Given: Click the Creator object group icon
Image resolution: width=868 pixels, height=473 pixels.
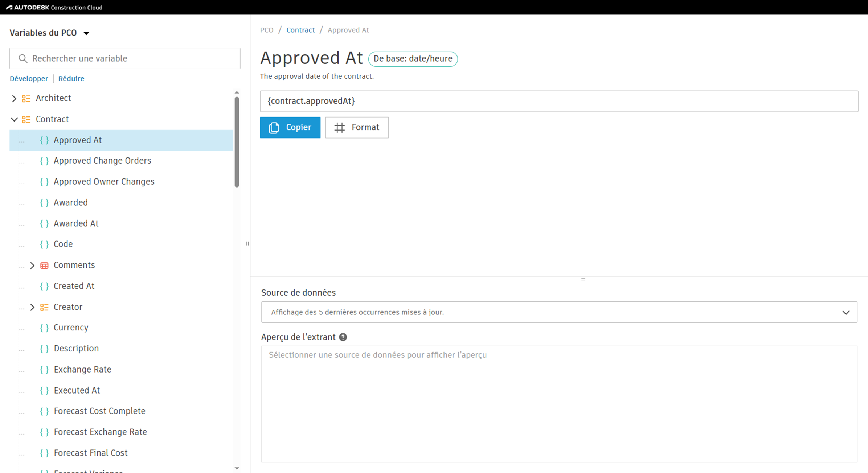Looking at the screenshot, I should coord(44,307).
